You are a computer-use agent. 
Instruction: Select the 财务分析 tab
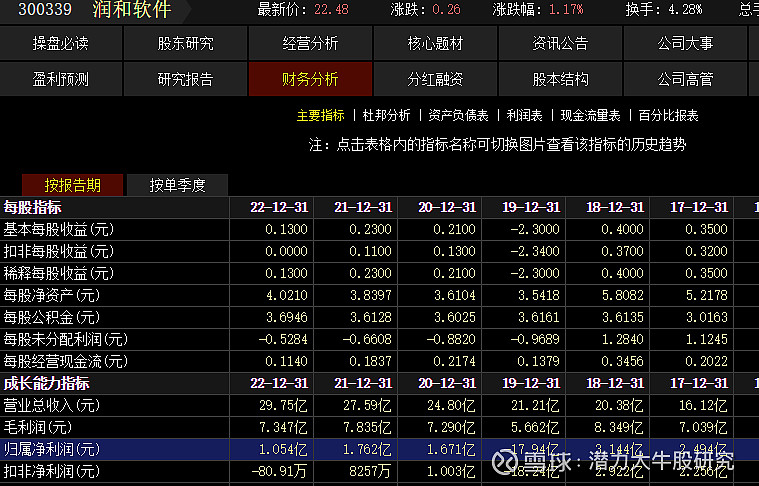tap(310, 79)
